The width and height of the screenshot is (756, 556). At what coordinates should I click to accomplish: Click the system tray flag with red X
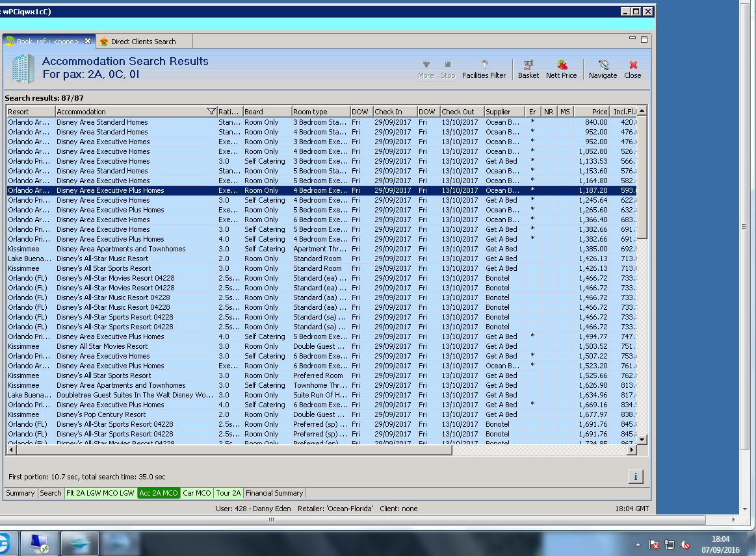pos(654,544)
